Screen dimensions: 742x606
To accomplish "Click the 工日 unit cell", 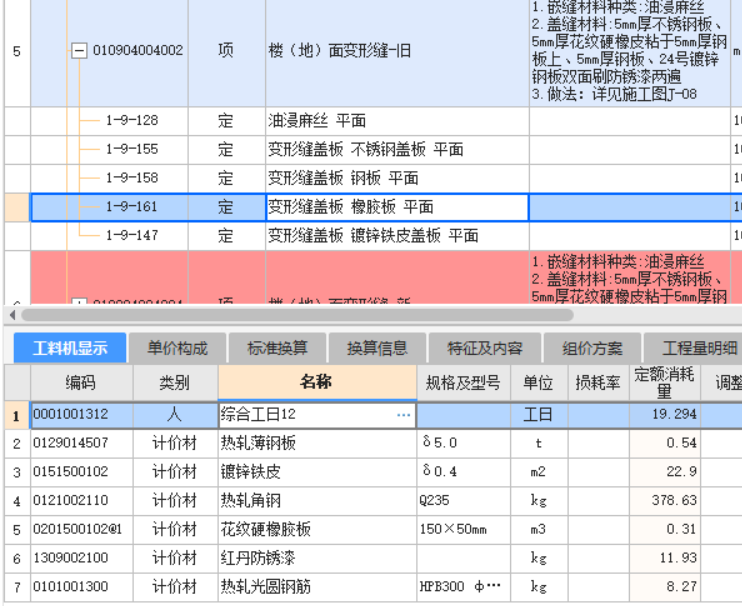I will [x=539, y=415].
